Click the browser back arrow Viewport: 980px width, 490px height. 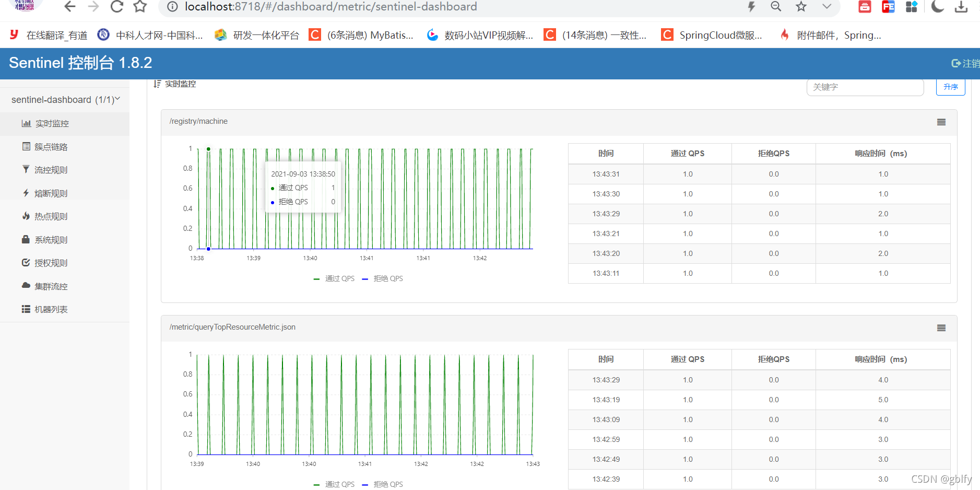click(x=69, y=7)
